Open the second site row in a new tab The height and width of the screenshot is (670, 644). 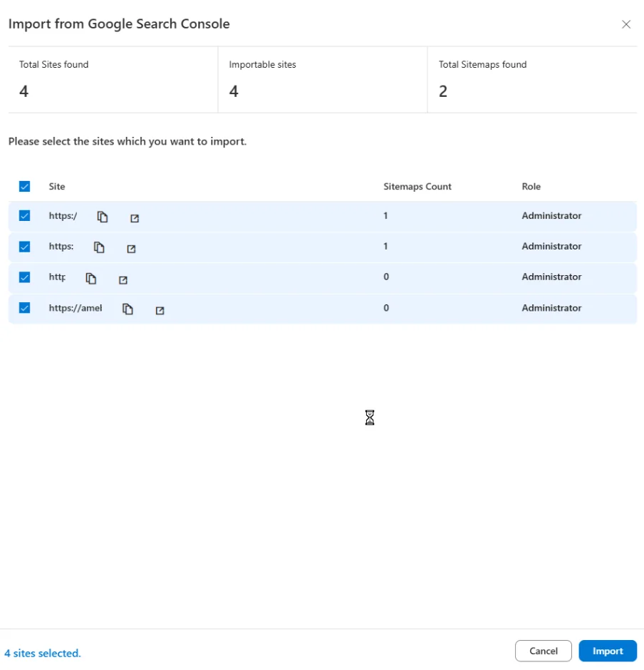(131, 249)
